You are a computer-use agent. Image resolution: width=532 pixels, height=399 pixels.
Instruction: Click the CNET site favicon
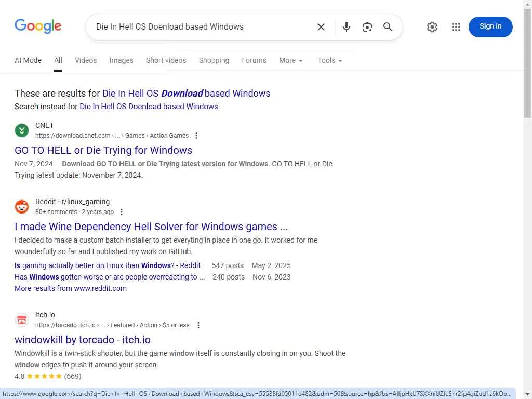click(x=22, y=130)
